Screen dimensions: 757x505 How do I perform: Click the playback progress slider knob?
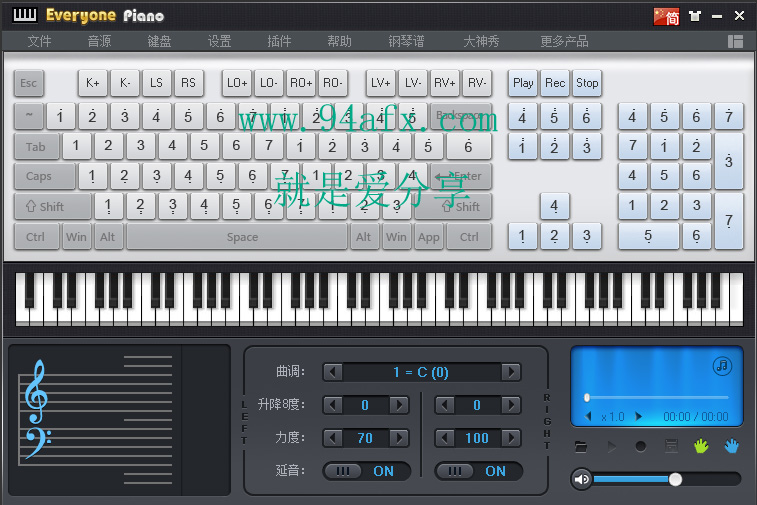coord(587,397)
